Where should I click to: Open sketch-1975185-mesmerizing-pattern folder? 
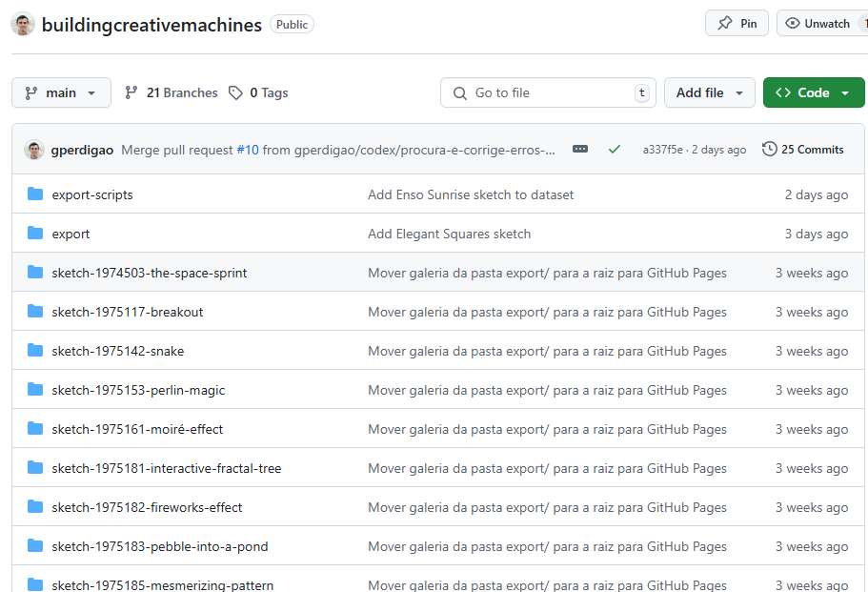(163, 585)
